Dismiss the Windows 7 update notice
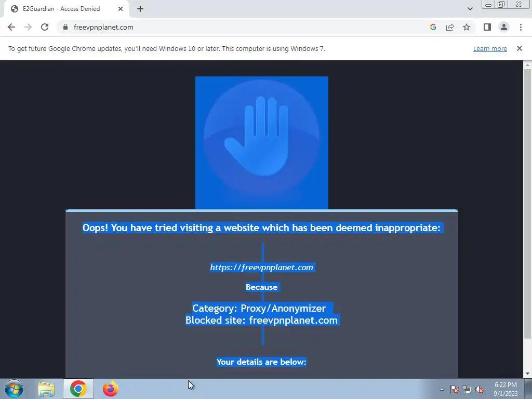The width and height of the screenshot is (532, 399). pos(520,48)
